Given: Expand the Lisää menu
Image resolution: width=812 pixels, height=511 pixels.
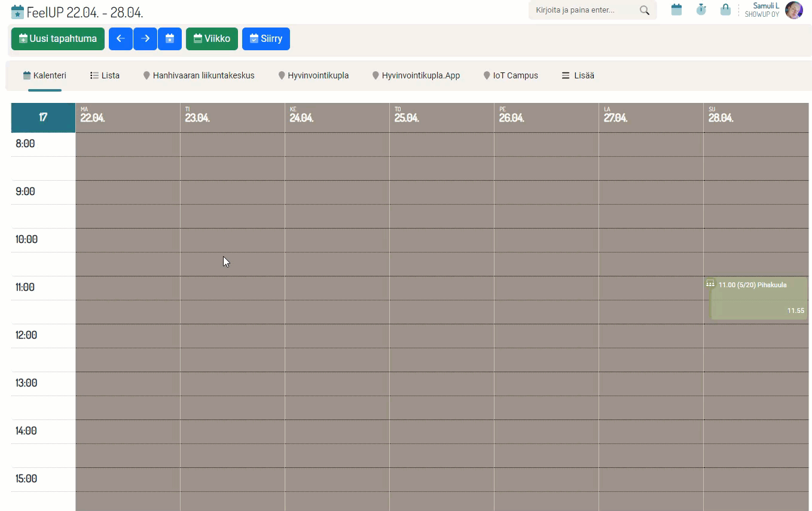Looking at the screenshot, I should [578, 75].
